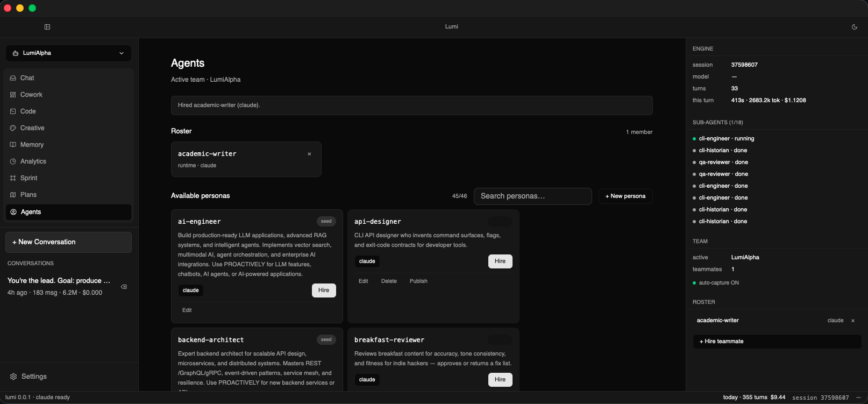
Task: Open the 'You're the lead' conversation
Action: (59, 286)
